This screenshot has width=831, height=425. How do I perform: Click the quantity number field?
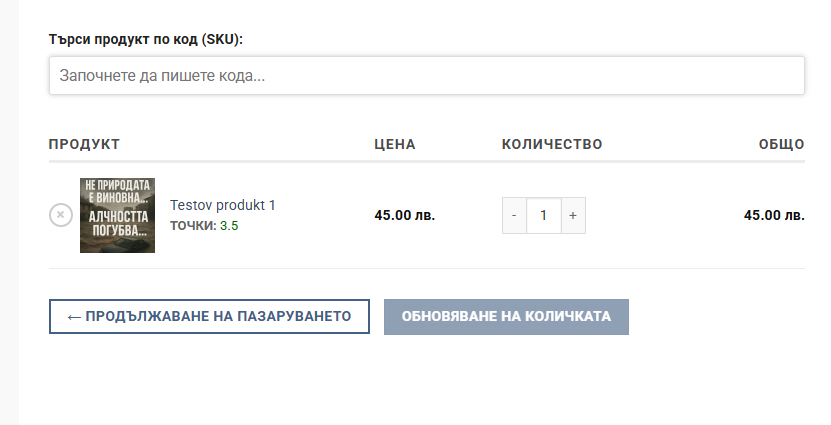click(x=543, y=215)
